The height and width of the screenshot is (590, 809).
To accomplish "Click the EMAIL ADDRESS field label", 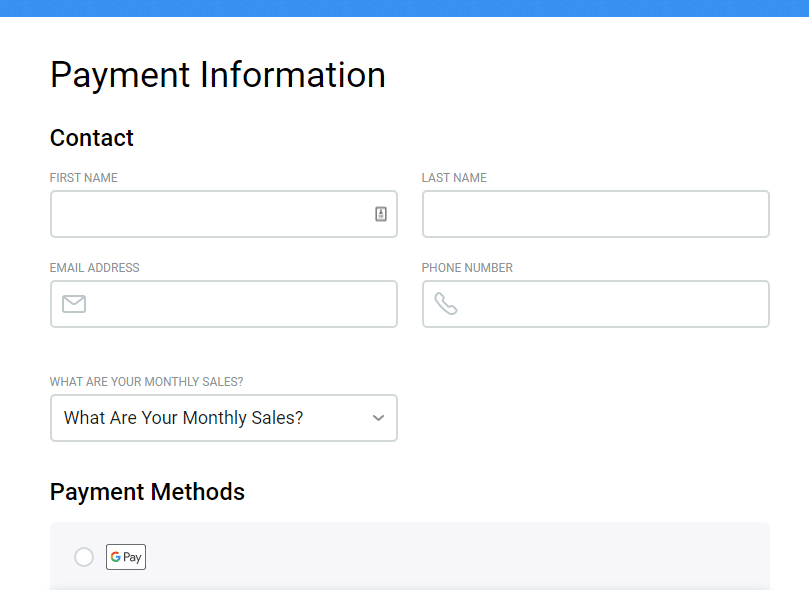I will click(94, 268).
